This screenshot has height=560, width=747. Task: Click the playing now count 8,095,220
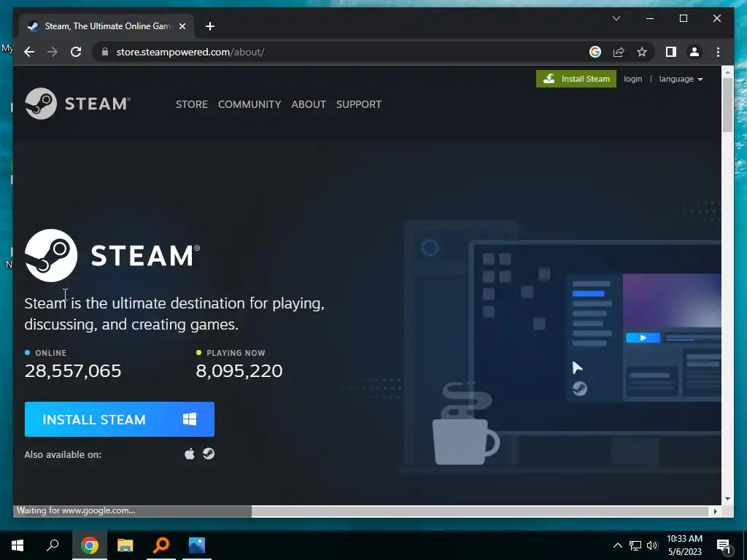pos(239,371)
